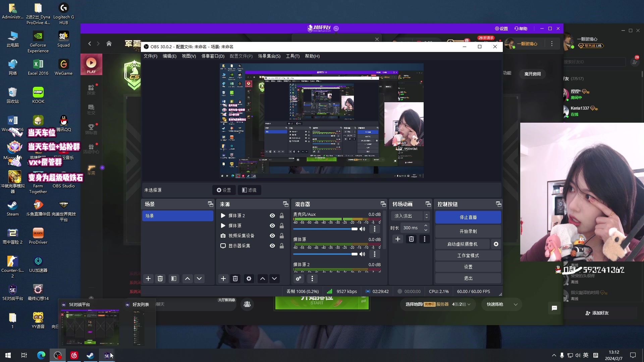Delete selected scene with trash icon
This screenshot has width=644, height=362.
click(160, 279)
